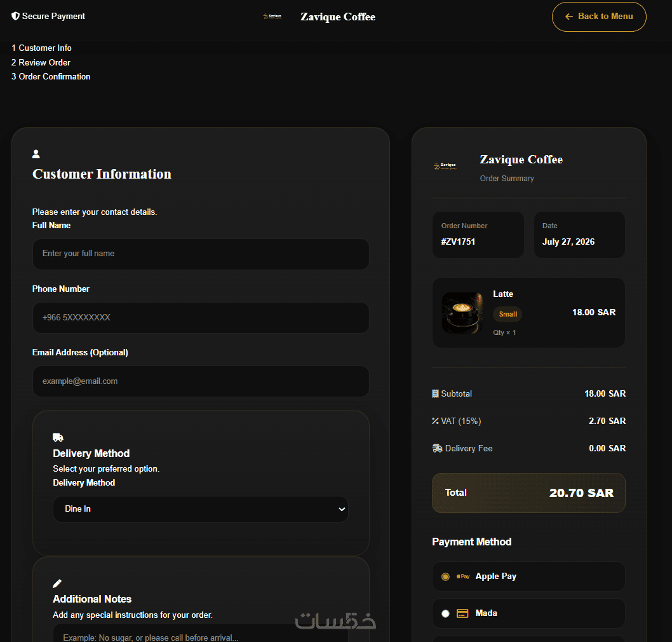Focus the Email Address input field

[x=201, y=381]
